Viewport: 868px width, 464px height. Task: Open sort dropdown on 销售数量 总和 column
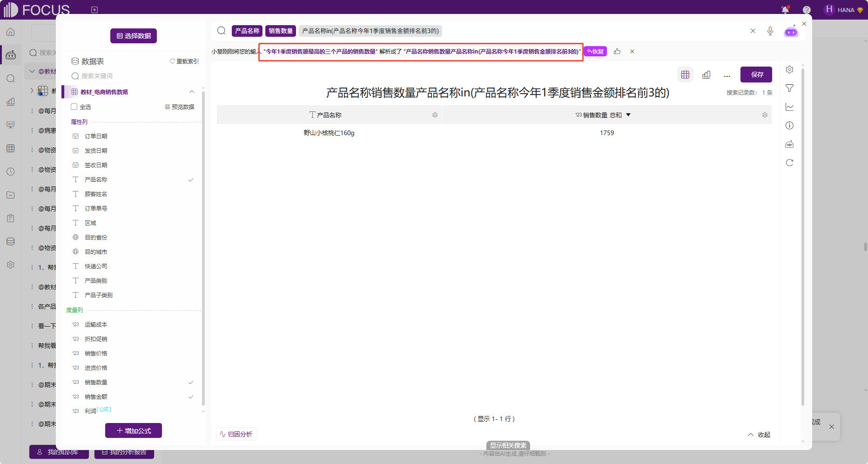[628, 115]
